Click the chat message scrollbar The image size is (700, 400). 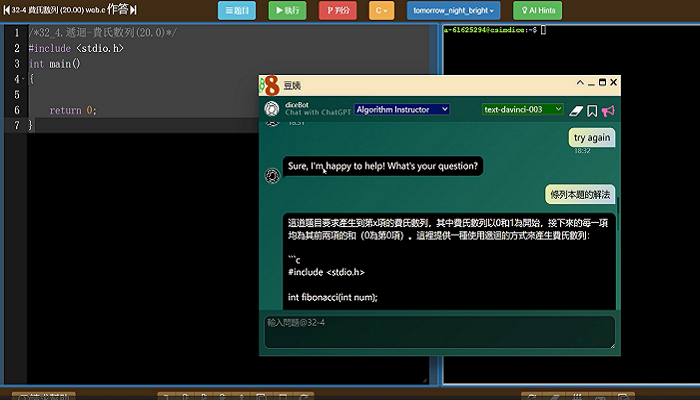(618, 214)
